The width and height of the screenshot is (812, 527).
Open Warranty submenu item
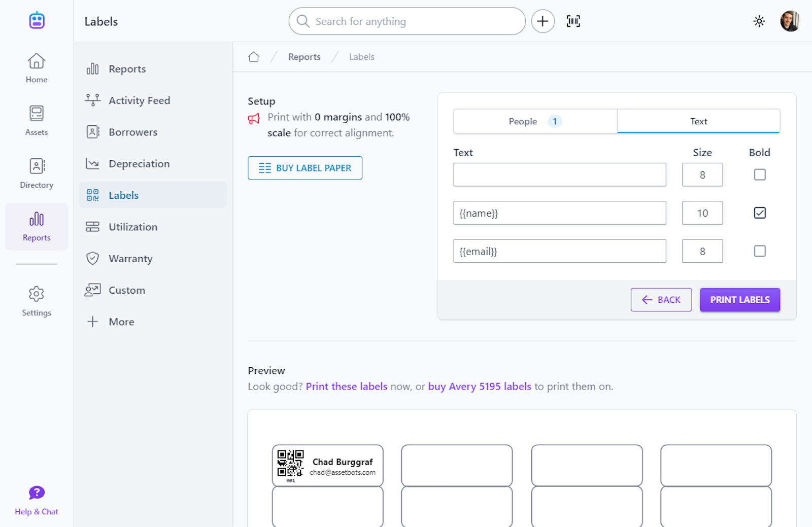tap(153, 259)
